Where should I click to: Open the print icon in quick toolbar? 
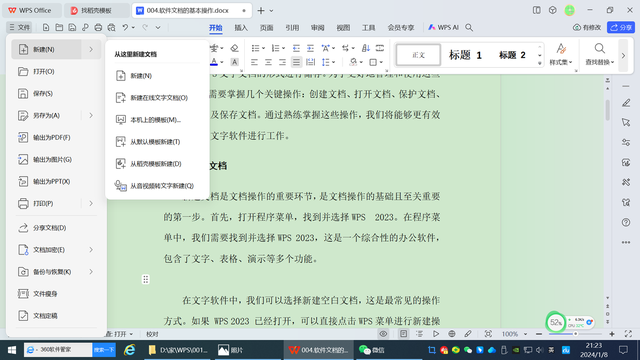tap(98, 27)
